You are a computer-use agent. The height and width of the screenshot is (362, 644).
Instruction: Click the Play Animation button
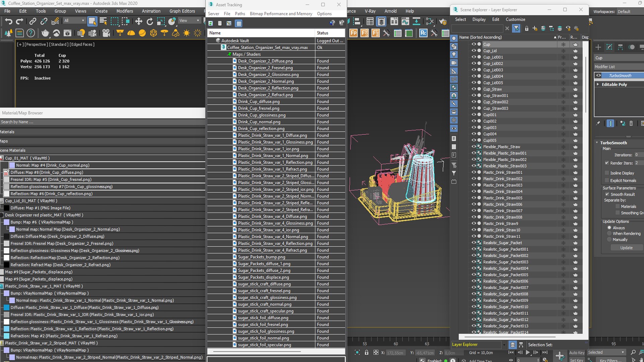528,352
